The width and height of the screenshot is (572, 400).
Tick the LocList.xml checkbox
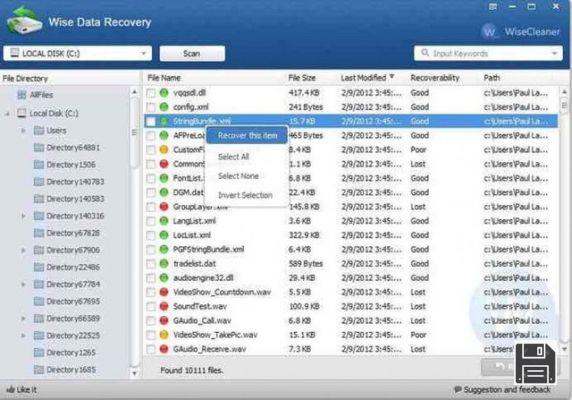pos(151,236)
